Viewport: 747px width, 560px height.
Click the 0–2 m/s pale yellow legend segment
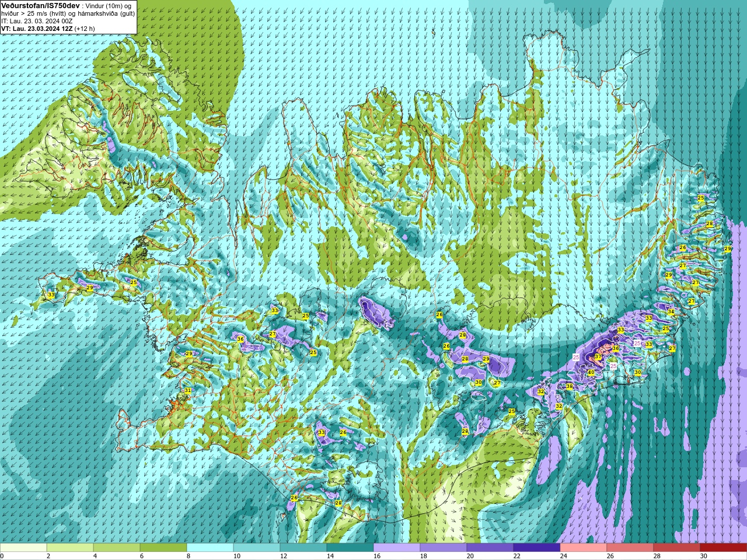[23, 548]
